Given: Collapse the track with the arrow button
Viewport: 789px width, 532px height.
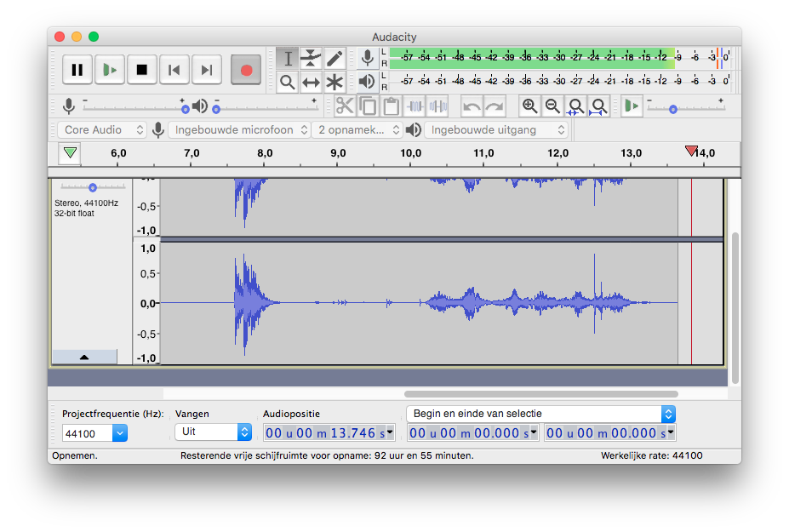Looking at the screenshot, I should (84, 358).
